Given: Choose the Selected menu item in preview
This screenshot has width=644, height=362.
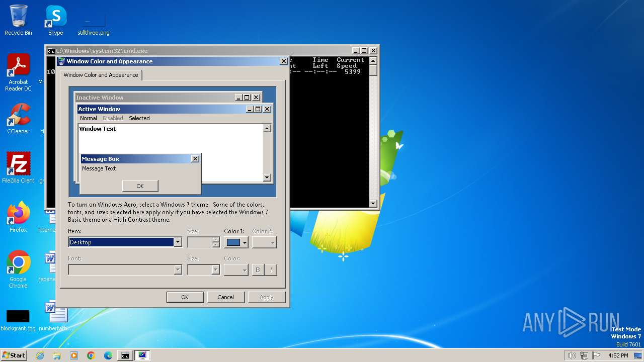Looking at the screenshot, I should [139, 118].
